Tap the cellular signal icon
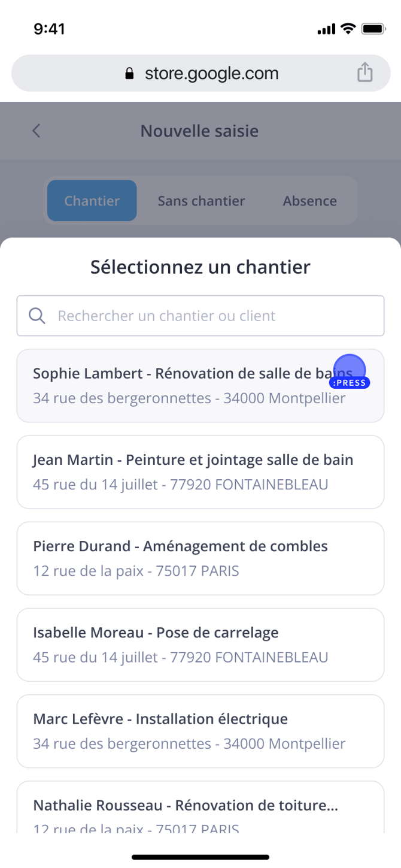 click(326, 29)
